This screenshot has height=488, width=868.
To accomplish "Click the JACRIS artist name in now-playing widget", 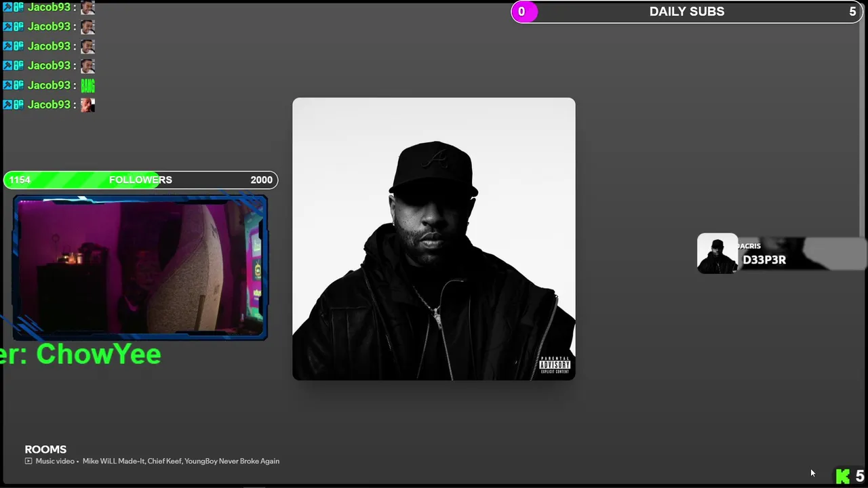I will tap(749, 246).
